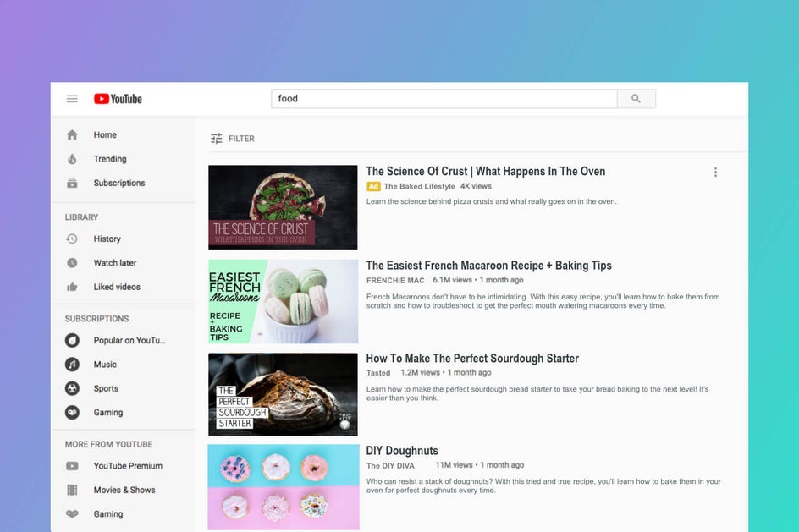Click the Liked videos thumbs-up icon
Viewport: 799px width, 532px height.
(x=72, y=287)
